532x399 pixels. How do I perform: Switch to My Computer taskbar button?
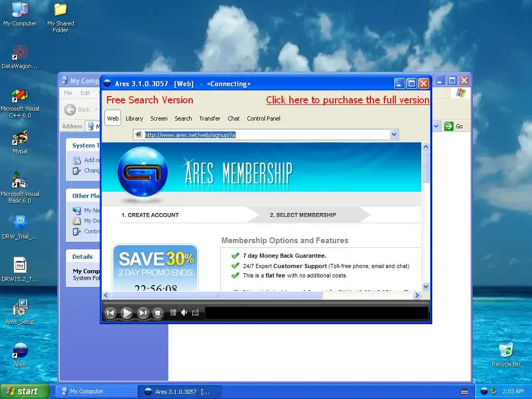96,392
